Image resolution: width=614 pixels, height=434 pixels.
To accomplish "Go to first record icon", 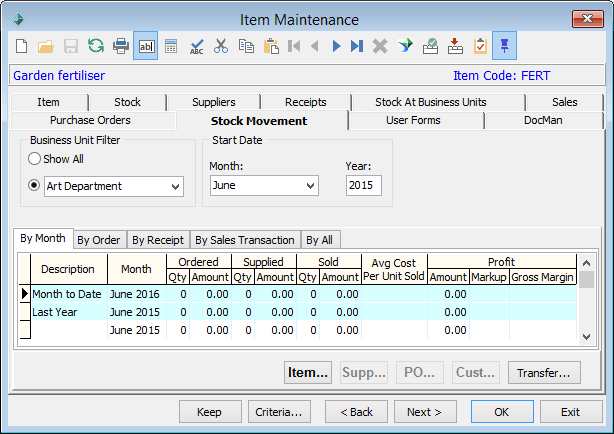I will (x=294, y=46).
